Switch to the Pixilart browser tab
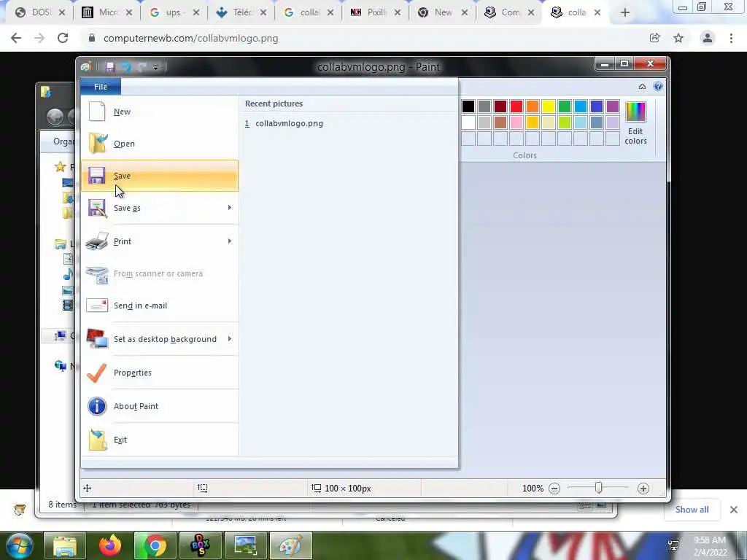Screen dimensions: 747x560 pyautogui.click(x=376, y=13)
